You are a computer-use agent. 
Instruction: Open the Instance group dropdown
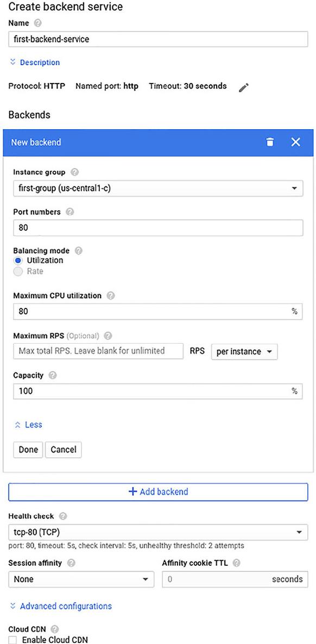158,188
